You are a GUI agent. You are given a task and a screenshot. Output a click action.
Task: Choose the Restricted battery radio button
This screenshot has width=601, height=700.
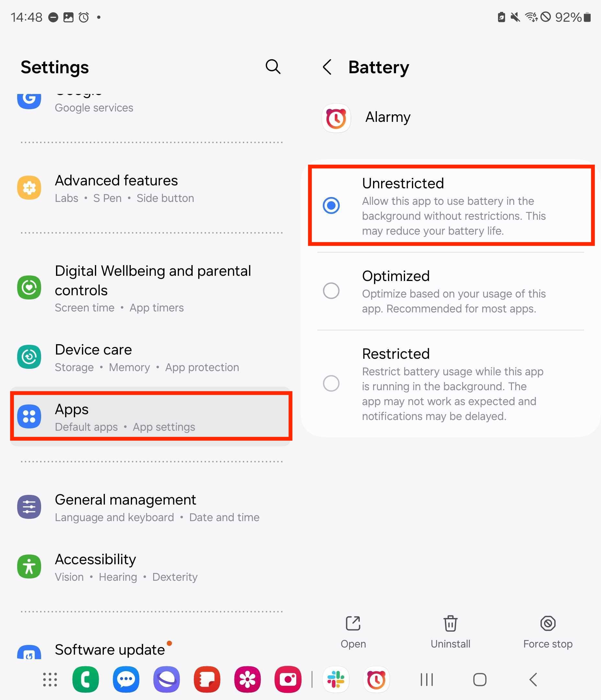(331, 383)
